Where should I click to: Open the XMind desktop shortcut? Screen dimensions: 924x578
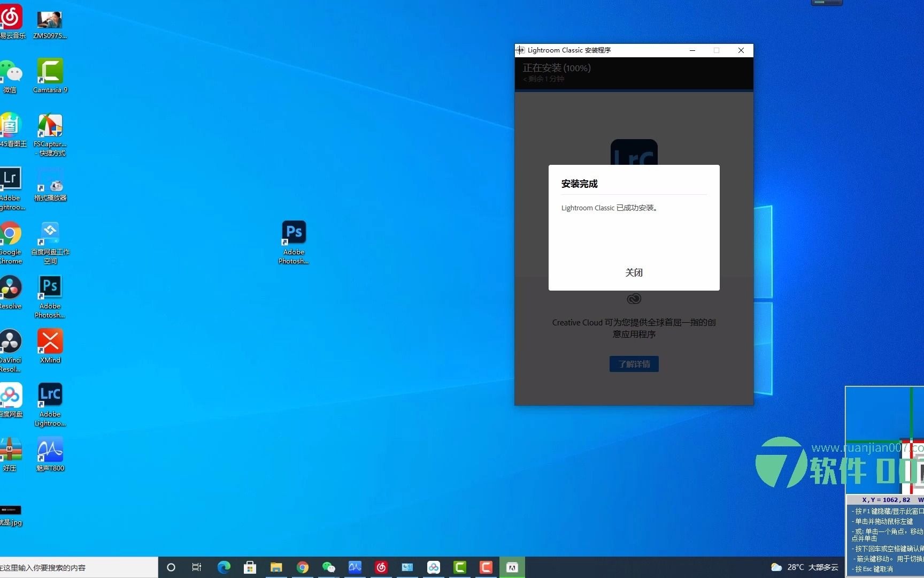click(50, 347)
